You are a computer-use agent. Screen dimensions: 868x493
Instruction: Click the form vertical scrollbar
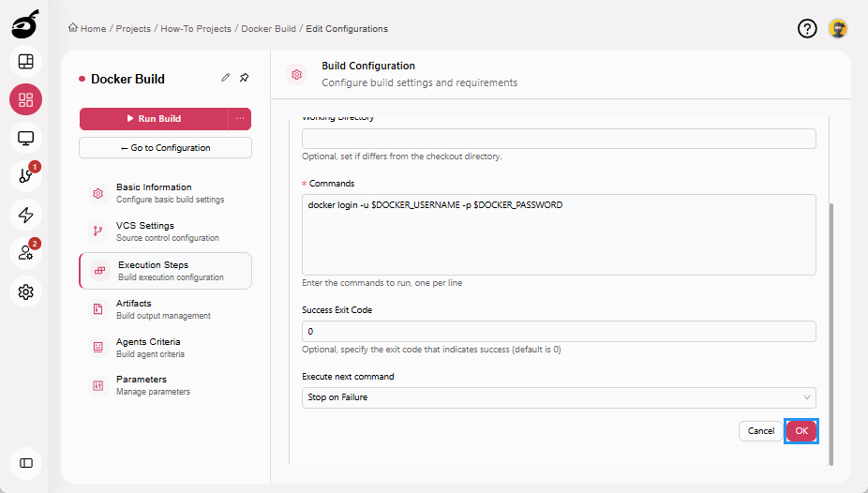tap(831, 334)
